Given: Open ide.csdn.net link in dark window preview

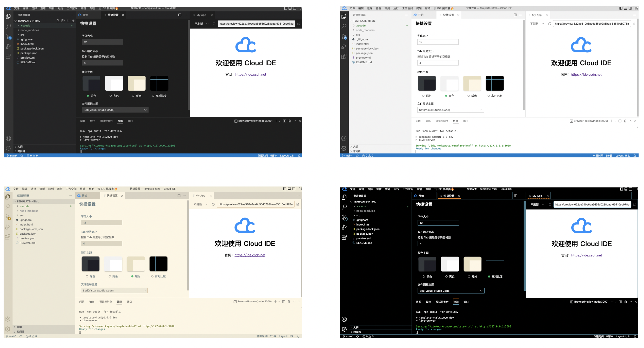Looking at the screenshot, I should click(x=251, y=75).
